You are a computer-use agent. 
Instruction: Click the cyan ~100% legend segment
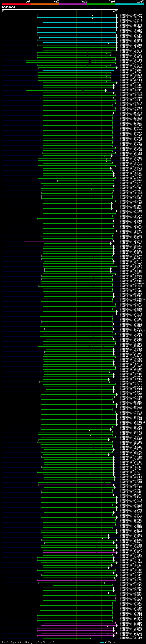click(130, 4)
